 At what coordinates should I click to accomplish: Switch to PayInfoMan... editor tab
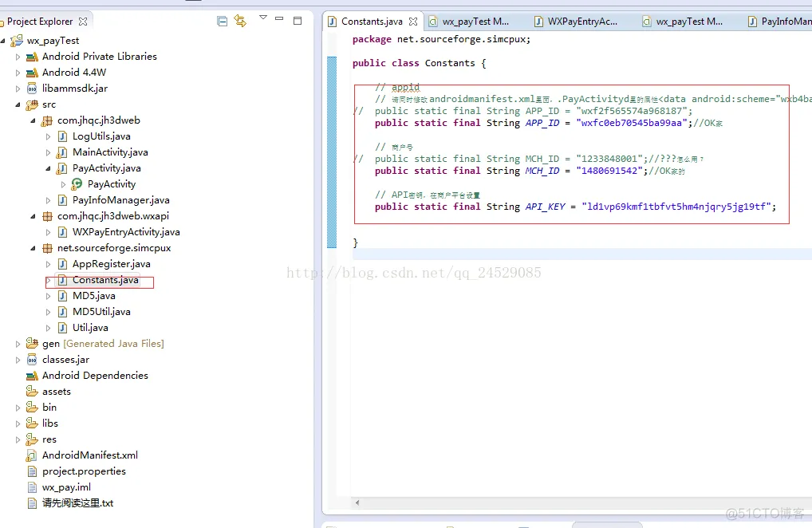(779, 22)
